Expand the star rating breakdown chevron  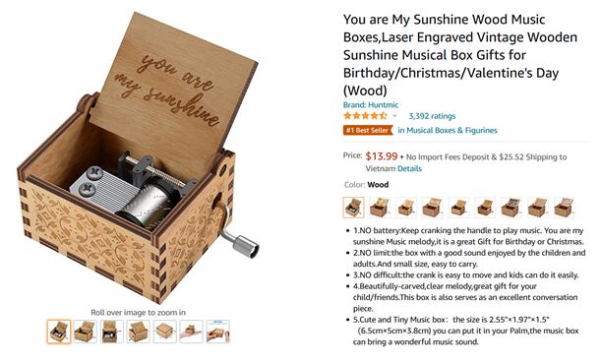tap(394, 116)
